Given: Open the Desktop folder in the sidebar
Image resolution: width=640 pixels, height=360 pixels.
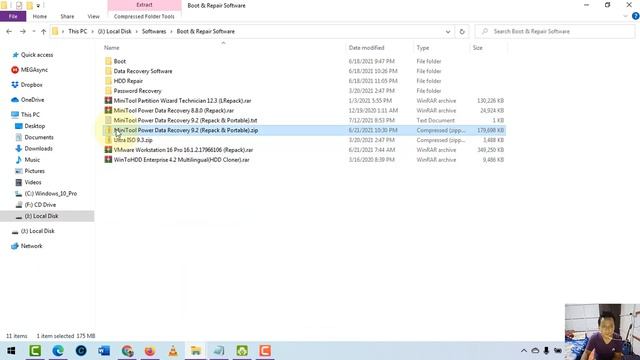Looking at the screenshot, I should (35, 126).
